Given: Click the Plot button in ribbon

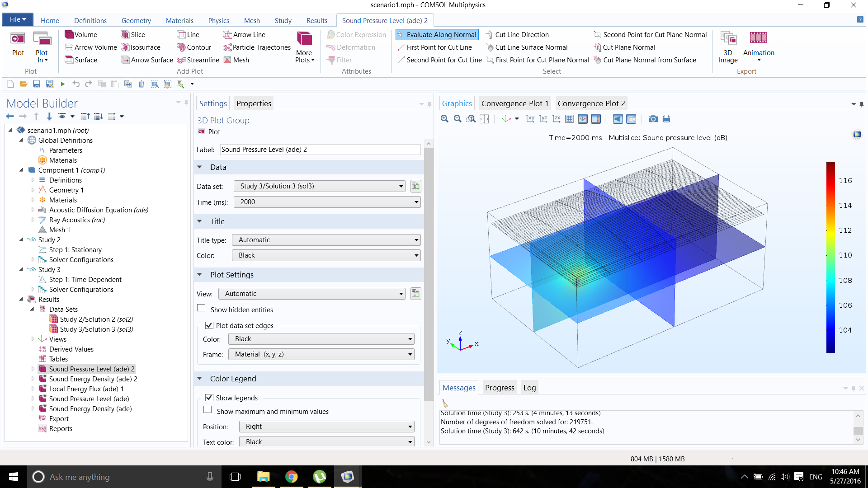Looking at the screenshot, I should click(18, 44).
